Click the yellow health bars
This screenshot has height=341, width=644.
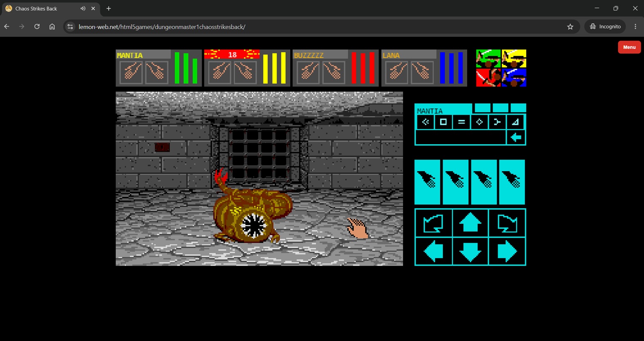click(274, 68)
